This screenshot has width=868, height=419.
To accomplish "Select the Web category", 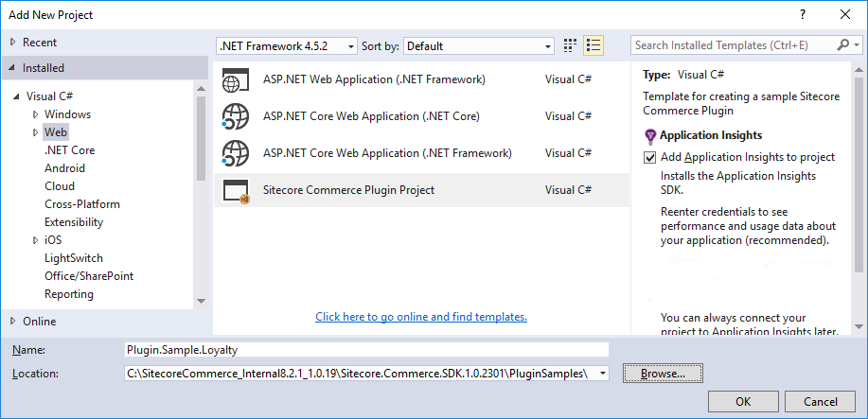I will click(55, 132).
